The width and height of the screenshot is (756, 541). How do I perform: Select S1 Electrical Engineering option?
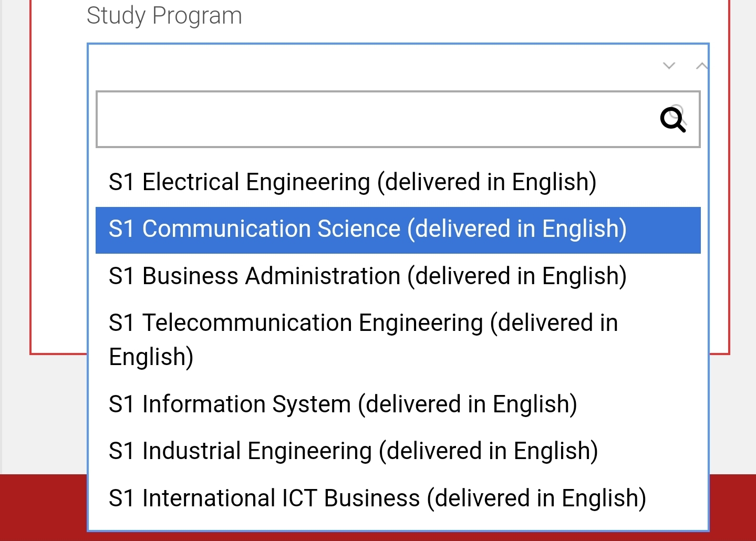click(352, 182)
